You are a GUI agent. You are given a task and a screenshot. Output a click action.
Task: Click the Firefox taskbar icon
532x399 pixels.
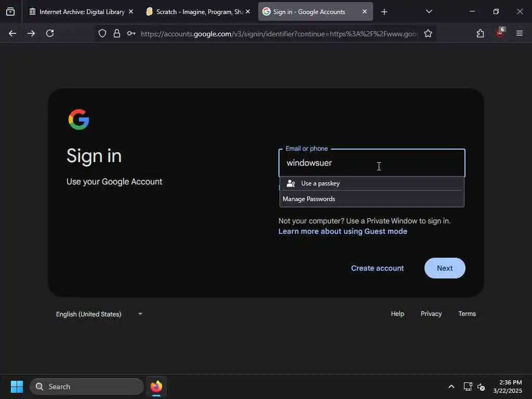156,387
